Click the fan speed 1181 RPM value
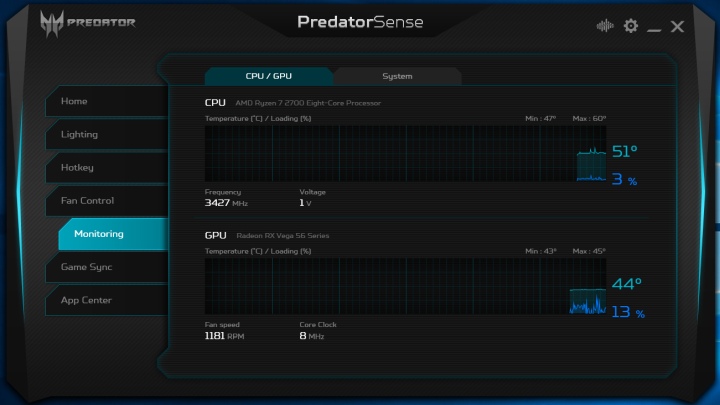Screen dimensions: 720x405 [x=224, y=336]
